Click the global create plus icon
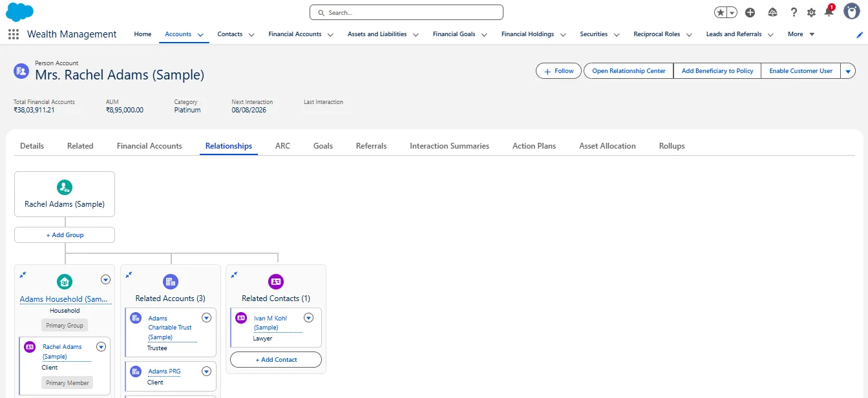This screenshot has width=868, height=398. pyautogui.click(x=750, y=12)
